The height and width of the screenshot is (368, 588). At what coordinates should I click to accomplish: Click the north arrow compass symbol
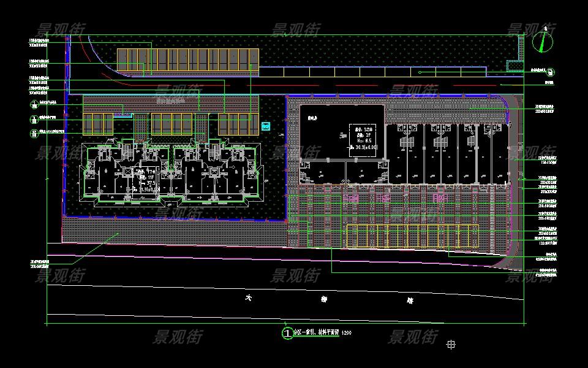click(541, 42)
